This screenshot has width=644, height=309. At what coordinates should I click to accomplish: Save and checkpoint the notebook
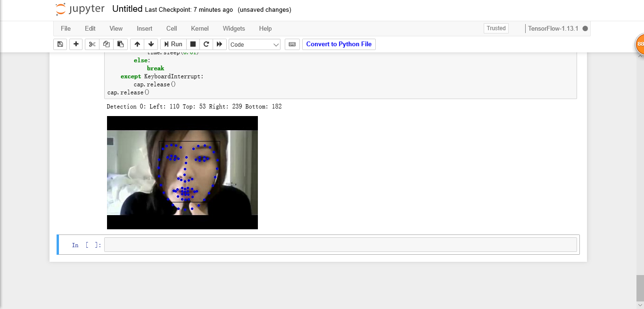pos(60,44)
